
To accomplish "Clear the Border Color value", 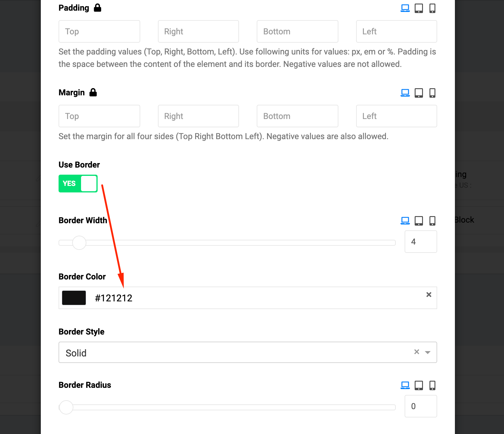I will click(x=429, y=295).
